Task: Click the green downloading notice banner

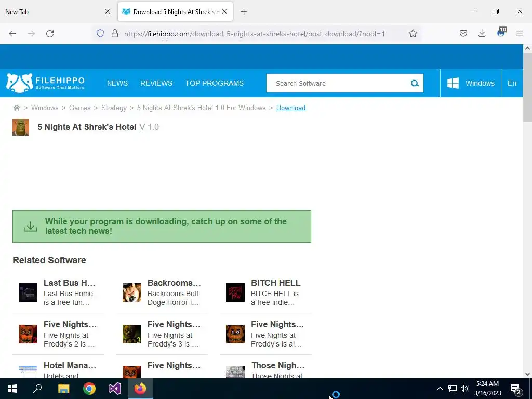Action: click(x=162, y=227)
